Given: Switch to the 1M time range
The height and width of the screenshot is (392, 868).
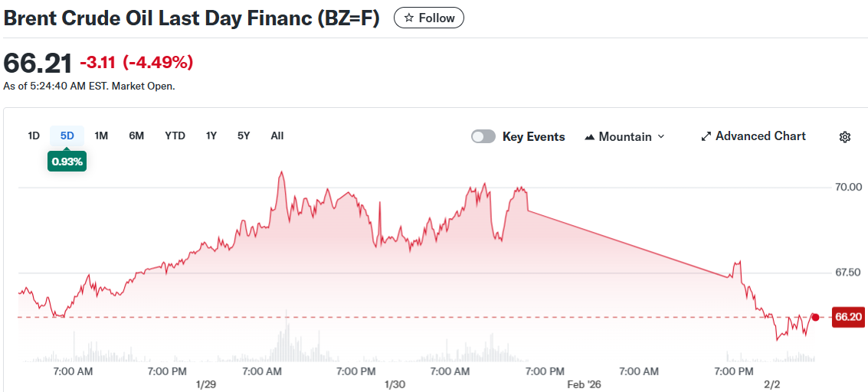Looking at the screenshot, I should point(101,136).
